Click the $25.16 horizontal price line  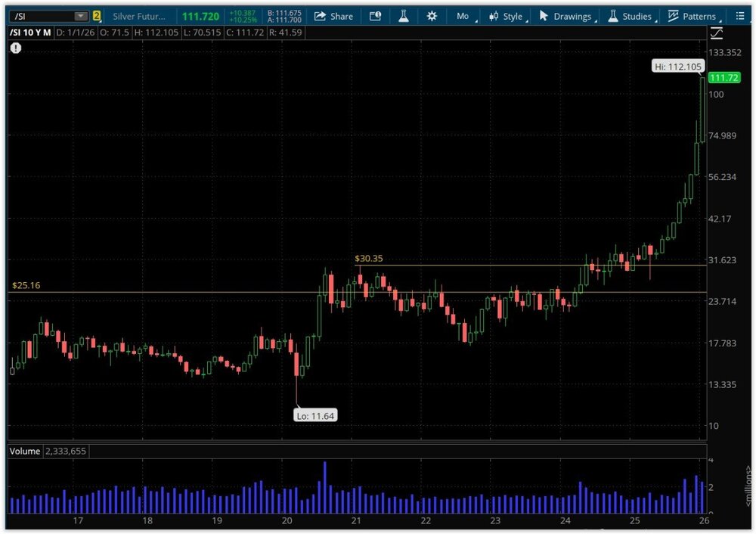coord(227,292)
